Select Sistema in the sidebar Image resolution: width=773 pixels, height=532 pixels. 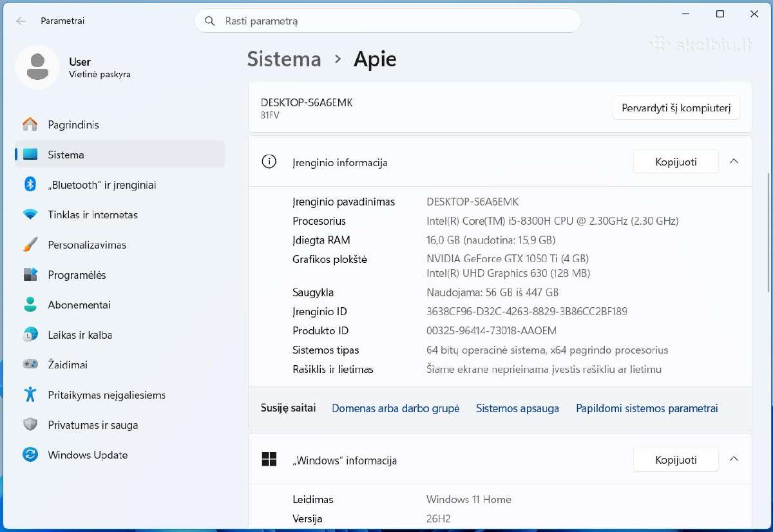click(120, 155)
